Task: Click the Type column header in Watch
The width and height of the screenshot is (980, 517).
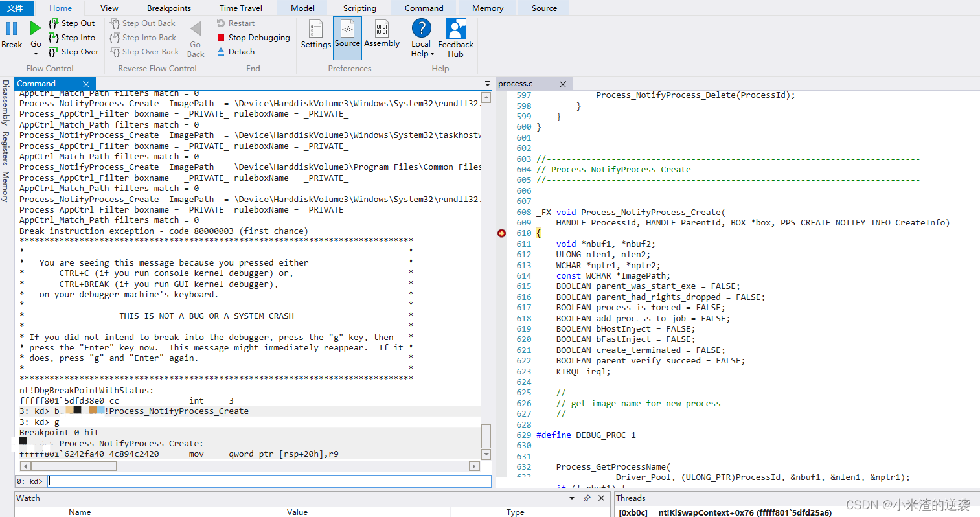Action: [516, 512]
